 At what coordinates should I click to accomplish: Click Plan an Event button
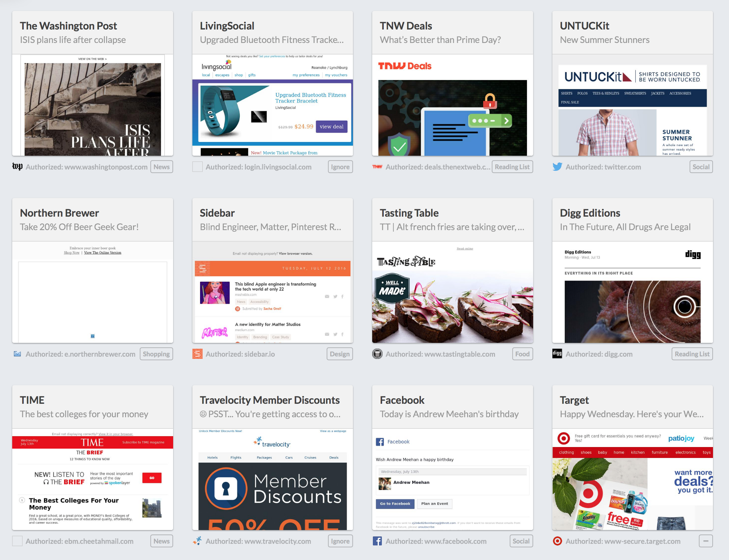click(x=434, y=504)
